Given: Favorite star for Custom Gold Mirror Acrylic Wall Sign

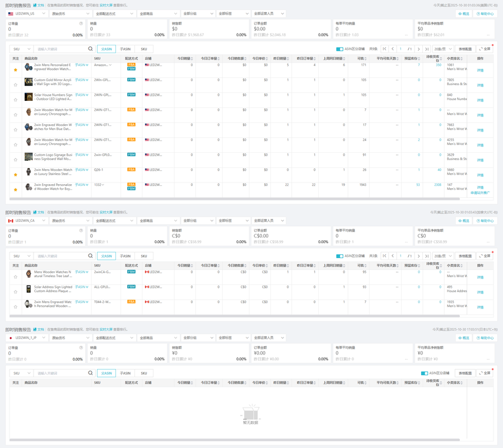Looking at the screenshot, I should (15, 85).
